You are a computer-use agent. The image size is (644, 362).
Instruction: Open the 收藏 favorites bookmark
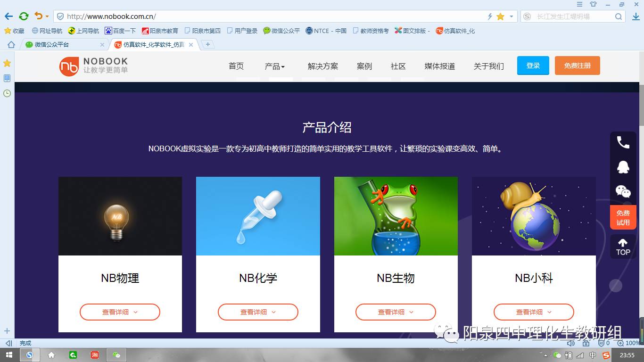[14, 31]
